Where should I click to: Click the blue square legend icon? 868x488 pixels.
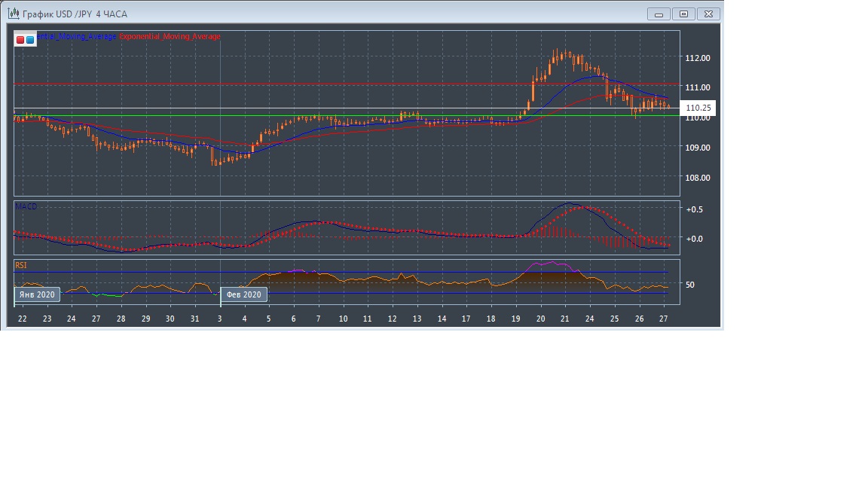pyautogui.click(x=30, y=39)
